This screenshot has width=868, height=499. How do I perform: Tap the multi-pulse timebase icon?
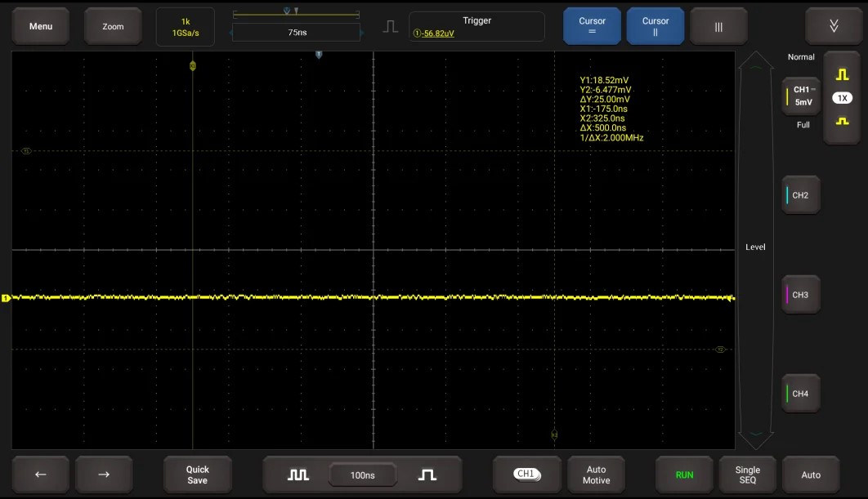(x=298, y=474)
